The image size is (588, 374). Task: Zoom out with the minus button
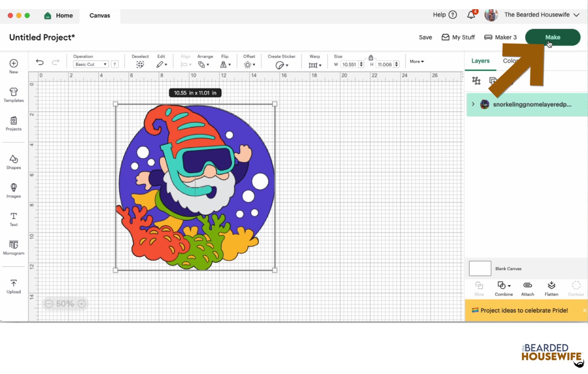49,304
